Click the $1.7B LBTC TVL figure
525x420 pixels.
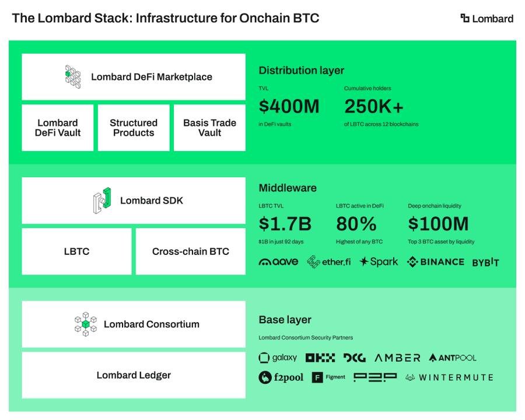[285, 224]
